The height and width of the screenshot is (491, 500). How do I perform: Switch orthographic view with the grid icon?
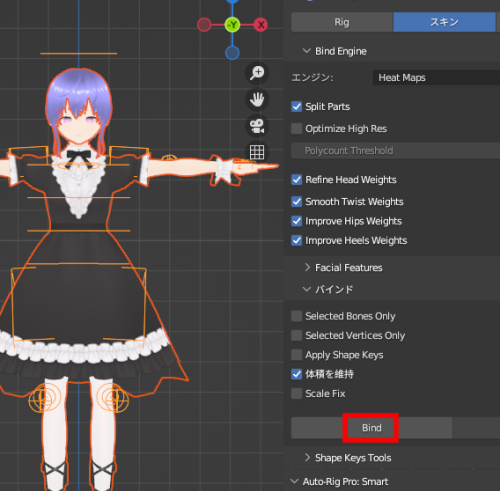pos(257,152)
